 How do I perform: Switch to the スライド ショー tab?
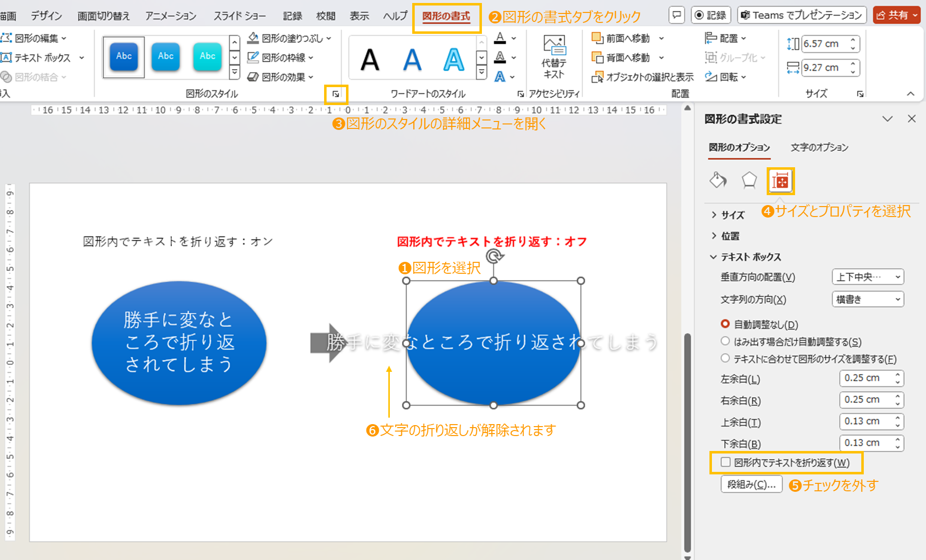(239, 16)
